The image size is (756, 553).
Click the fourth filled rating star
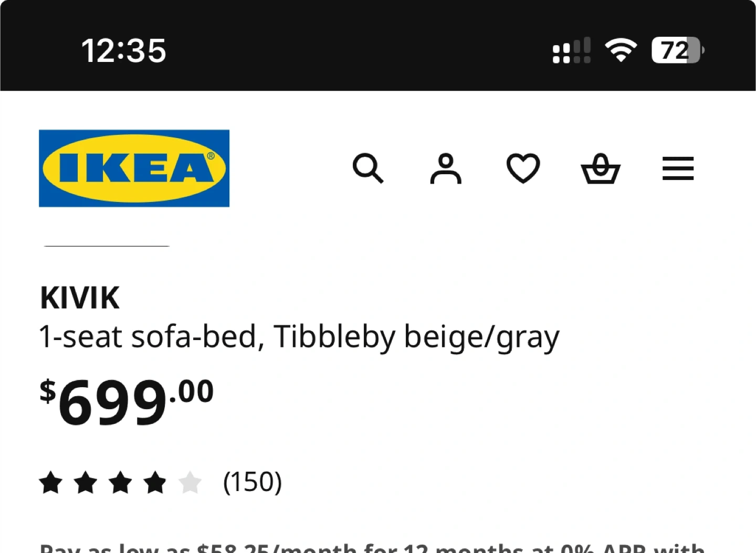tap(155, 482)
